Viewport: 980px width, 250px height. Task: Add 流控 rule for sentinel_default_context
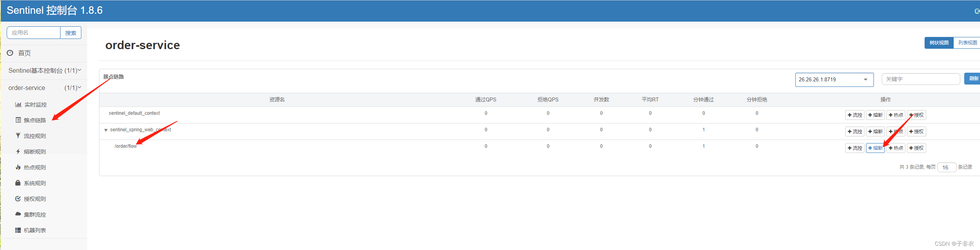[x=855, y=115]
